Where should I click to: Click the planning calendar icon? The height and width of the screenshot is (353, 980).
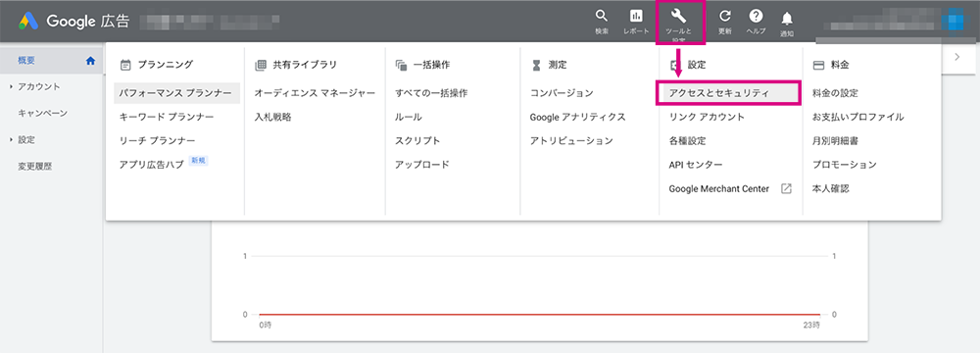click(x=125, y=65)
